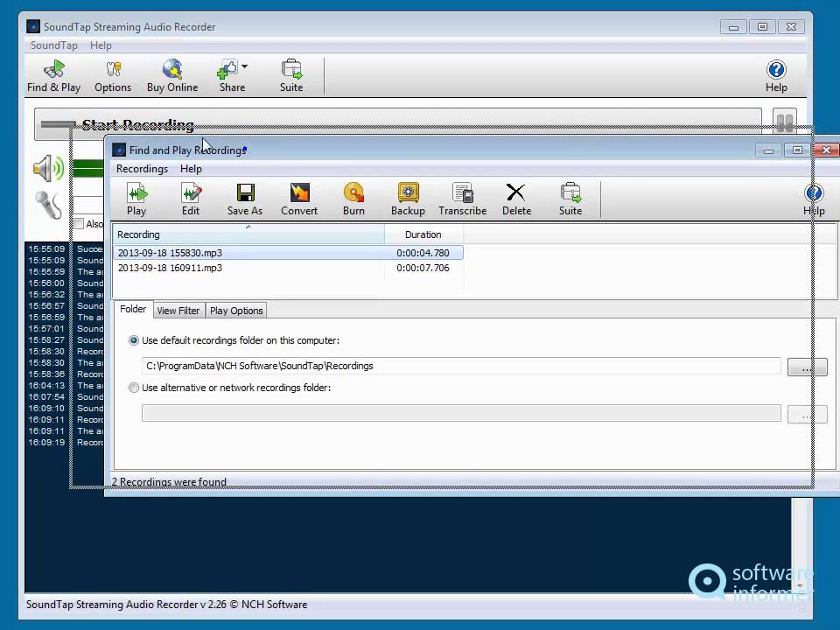Viewport: 840px width, 630px height.
Task: Click log entry at 15:55:09 Succe
Action: 66,249
